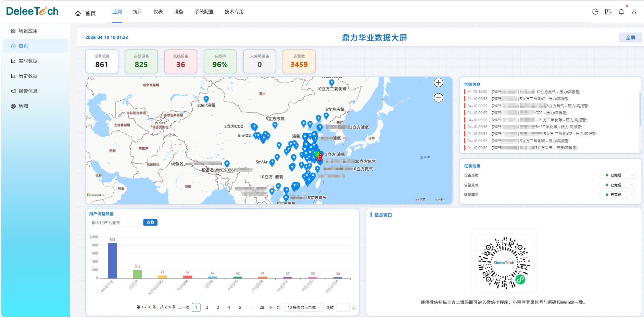
Task: Open the 系统配置 menu
Action: click(x=204, y=12)
